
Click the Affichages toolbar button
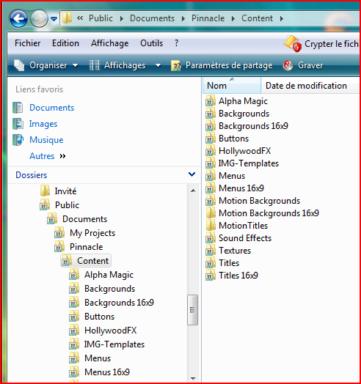coord(117,65)
